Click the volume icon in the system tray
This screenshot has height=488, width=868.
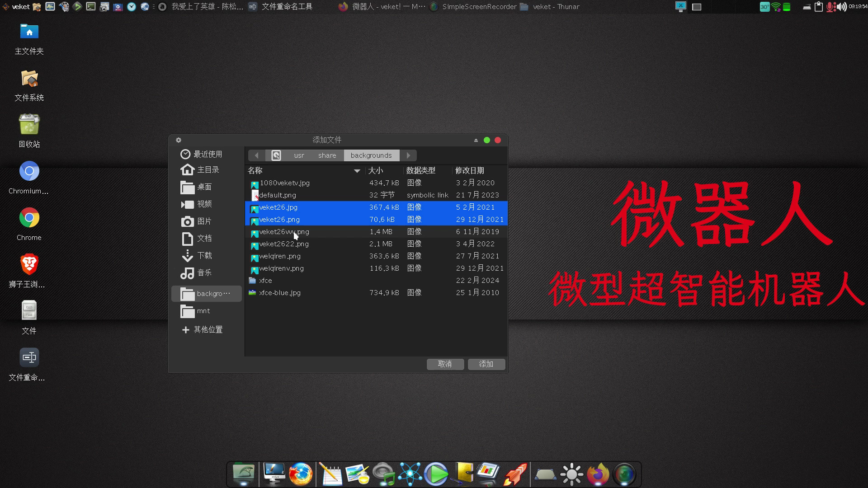pyautogui.click(x=841, y=7)
